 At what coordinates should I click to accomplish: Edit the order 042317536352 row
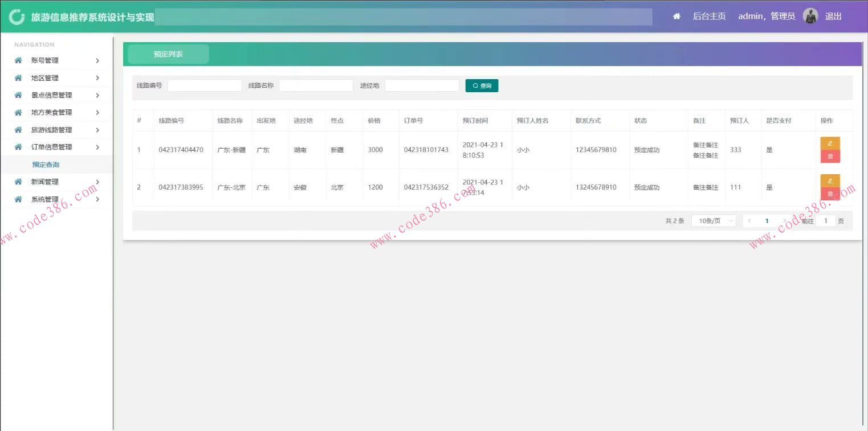click(x=830, y=180)
